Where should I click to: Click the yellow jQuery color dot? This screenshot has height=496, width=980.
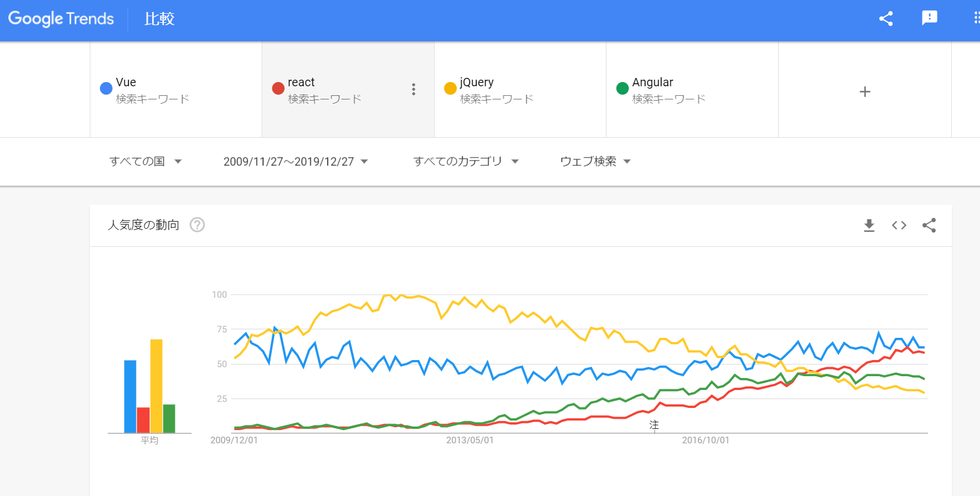[x=450, y=89]
